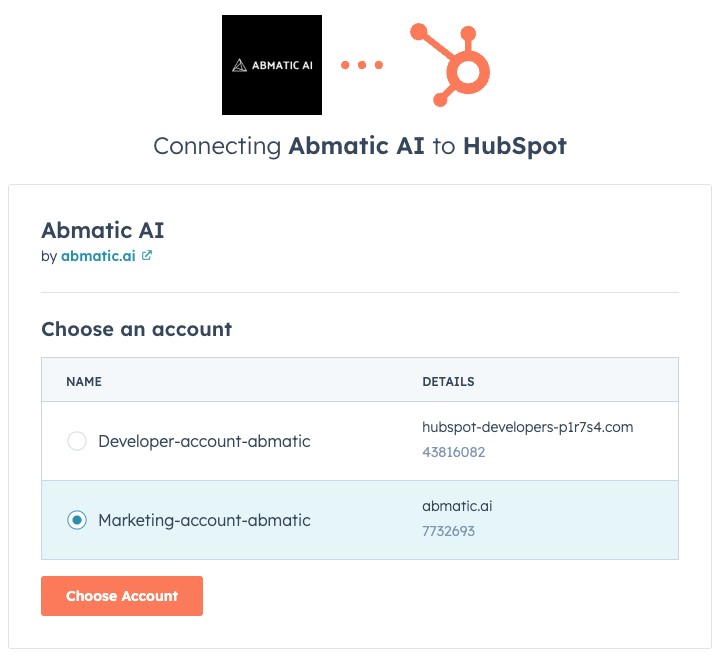Click the NAME column header
This screenshot has width=721, height=657.
coord(84,381)
